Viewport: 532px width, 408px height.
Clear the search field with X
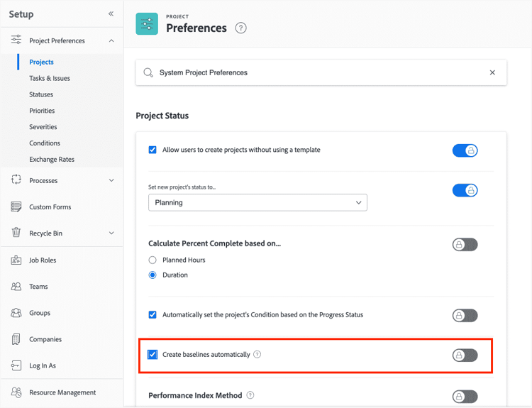pyautogui.click(x=492, y=72)
